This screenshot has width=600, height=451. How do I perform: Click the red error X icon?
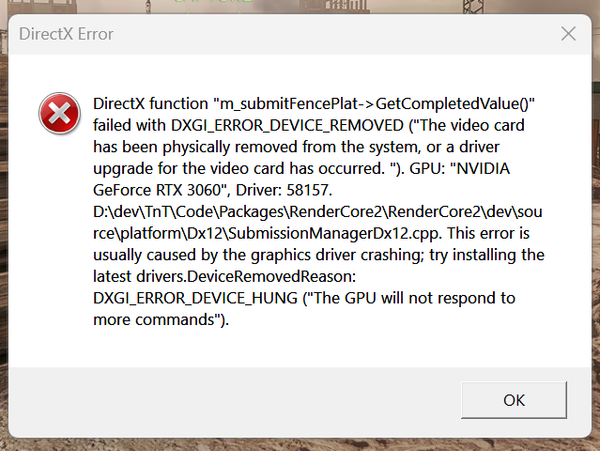(x=59, y=113)
